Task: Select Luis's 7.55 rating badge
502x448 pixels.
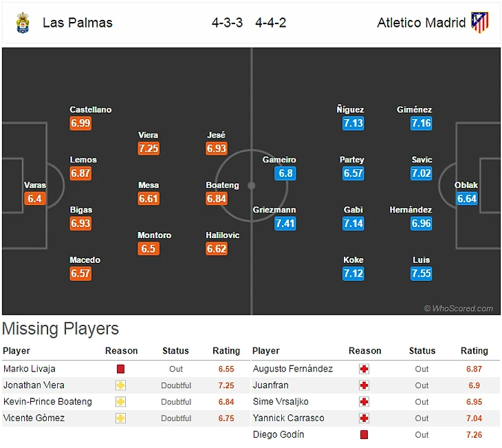Action: pos(422,274)
